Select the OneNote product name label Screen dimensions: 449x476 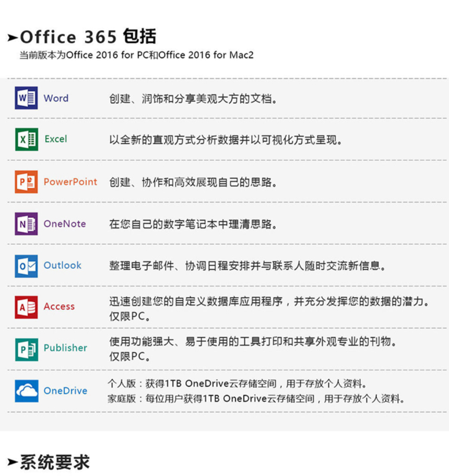pyautogui.click(x=65, y=224)
